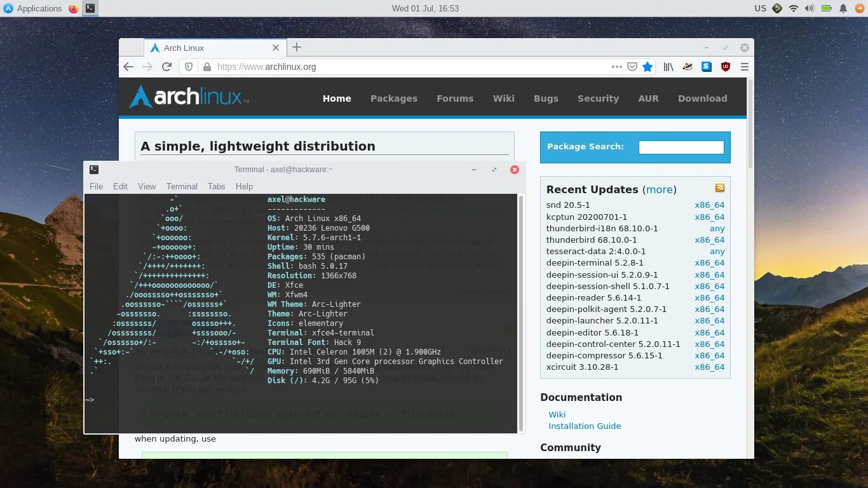868x488 pixels.
Task: Click orange session icon in panel
Action: (859, 8)
